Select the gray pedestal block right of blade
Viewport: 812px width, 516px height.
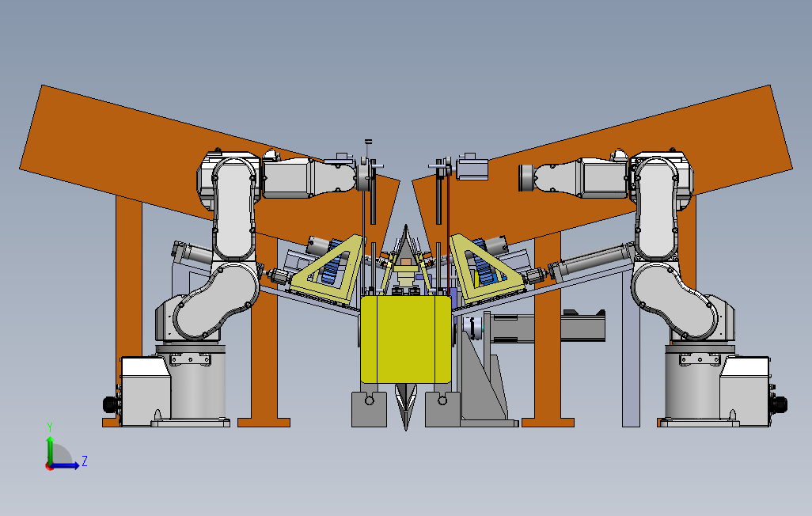click(442, 409)
